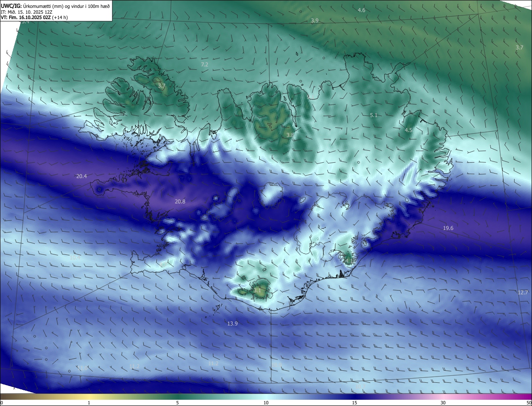Screen dimensions: 532x406
Task: Click the 50 tick on the color scale
Action: 528,403
